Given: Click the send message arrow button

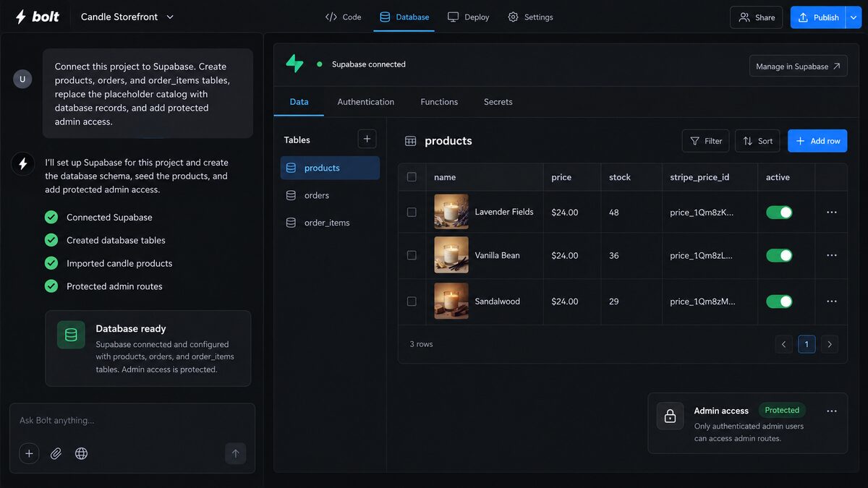Looking at the screenshot, I should pos(235,453).
